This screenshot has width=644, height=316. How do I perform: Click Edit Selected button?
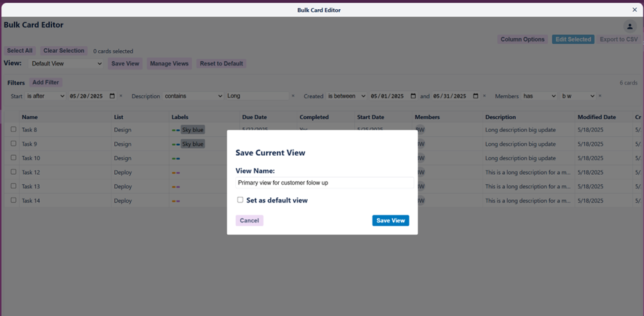[x=573, y=40]
